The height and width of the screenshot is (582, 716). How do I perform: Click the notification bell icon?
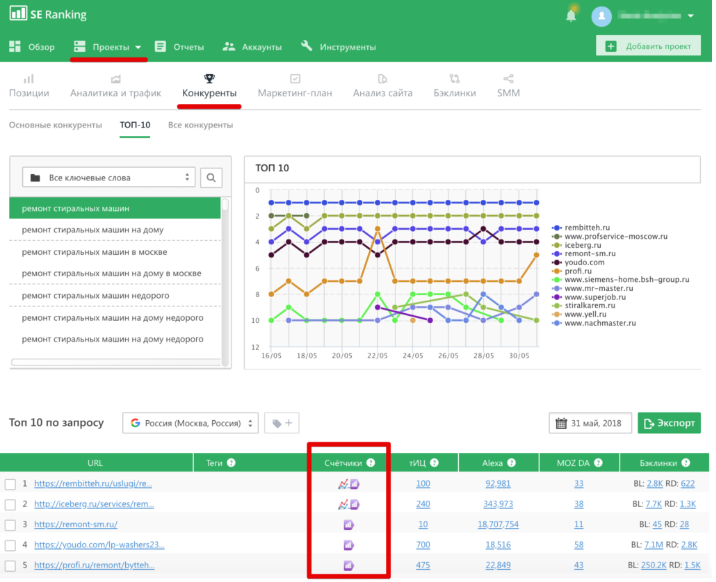571,15
